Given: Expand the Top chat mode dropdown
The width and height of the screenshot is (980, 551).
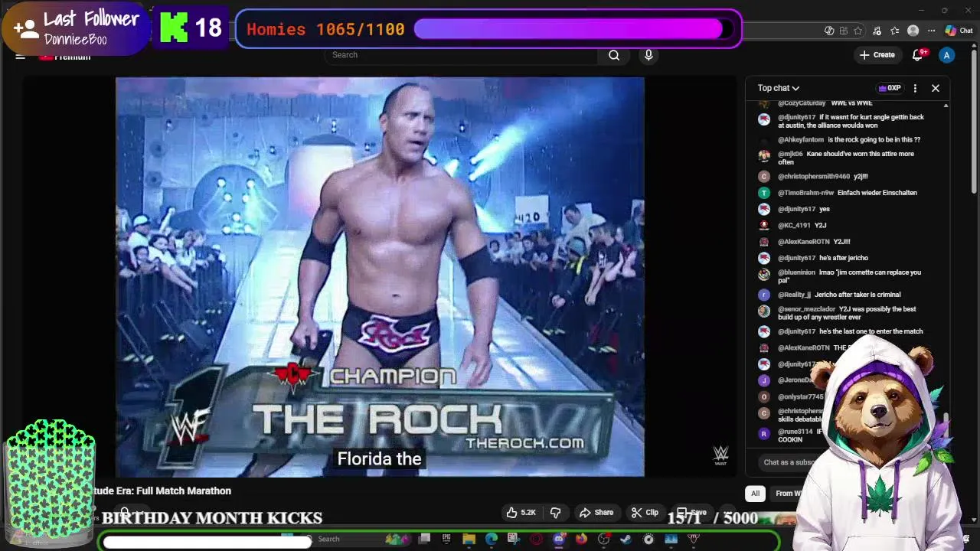Looking at the screenshot, I should pyautogui.click(x=779, y=88).
